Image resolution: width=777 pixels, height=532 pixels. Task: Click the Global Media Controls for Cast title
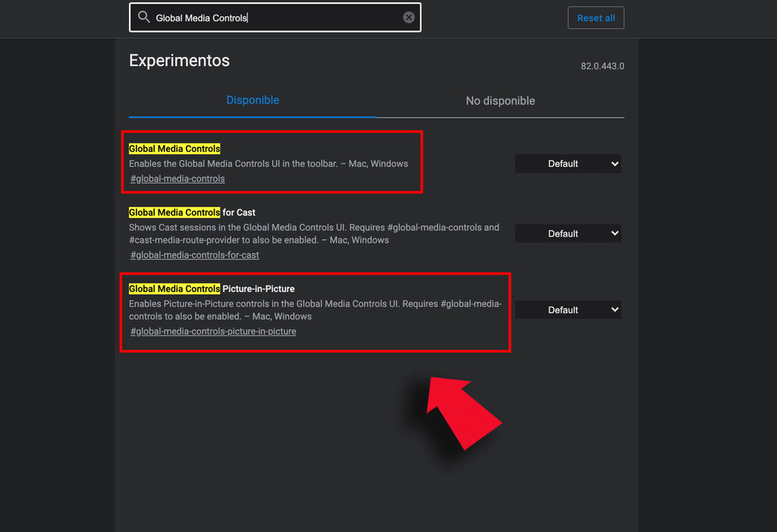pos(192,212)
